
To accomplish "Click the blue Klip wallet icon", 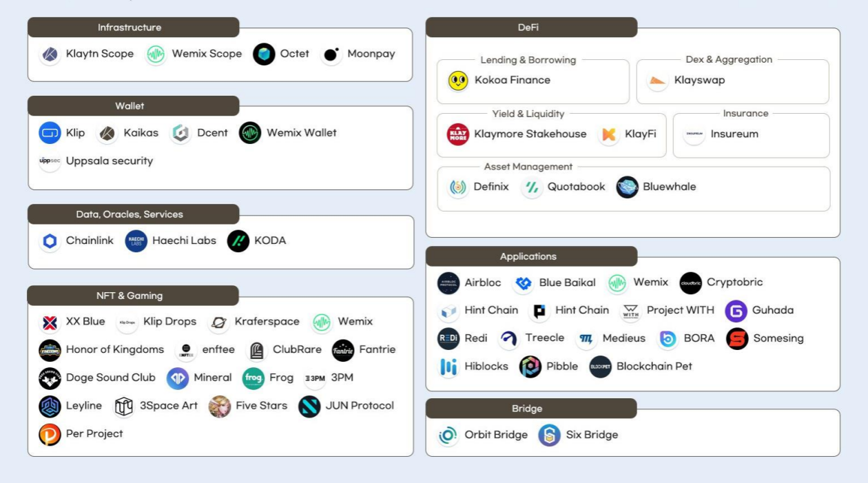I will (x=50, y=133).
